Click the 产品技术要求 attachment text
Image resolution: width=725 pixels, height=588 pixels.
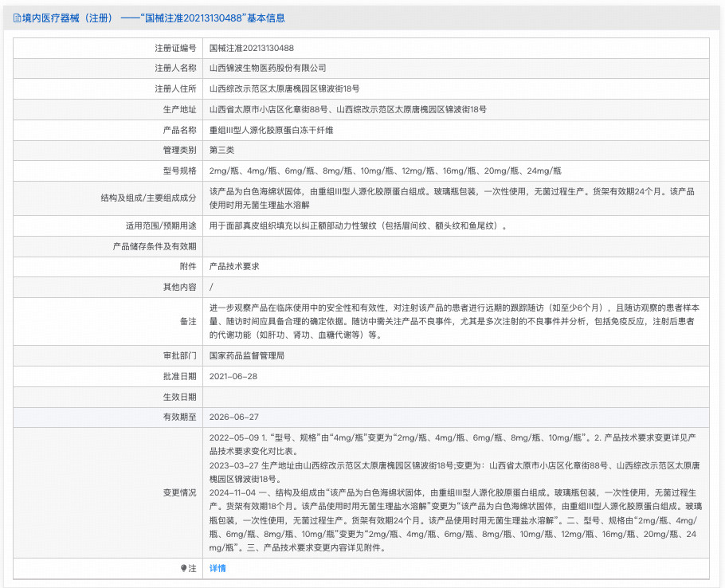point(233,266)
